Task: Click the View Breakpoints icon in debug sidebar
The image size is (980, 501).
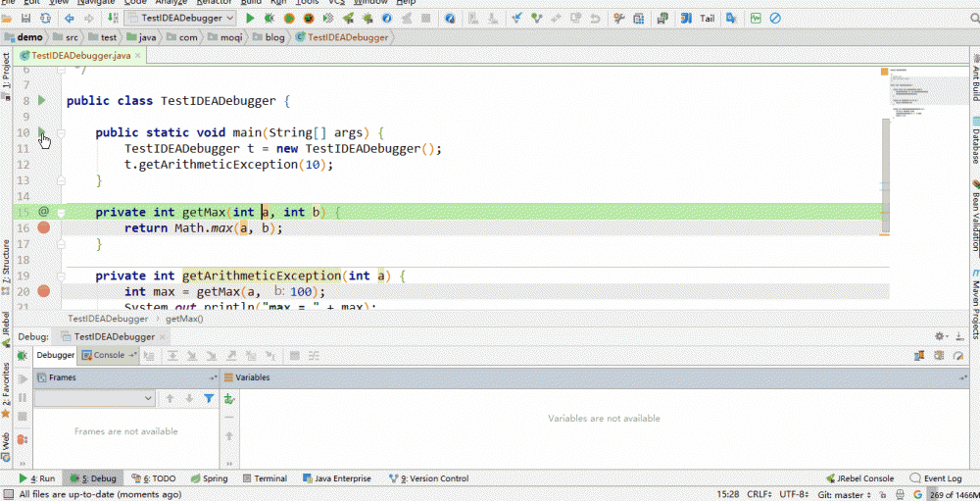Action: 22,440
